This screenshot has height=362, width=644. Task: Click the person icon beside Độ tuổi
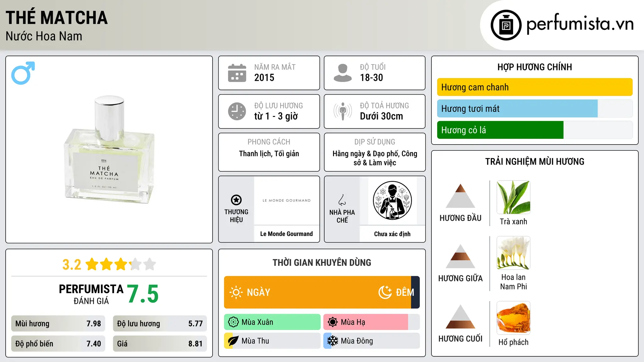click(x=343, y=73)
